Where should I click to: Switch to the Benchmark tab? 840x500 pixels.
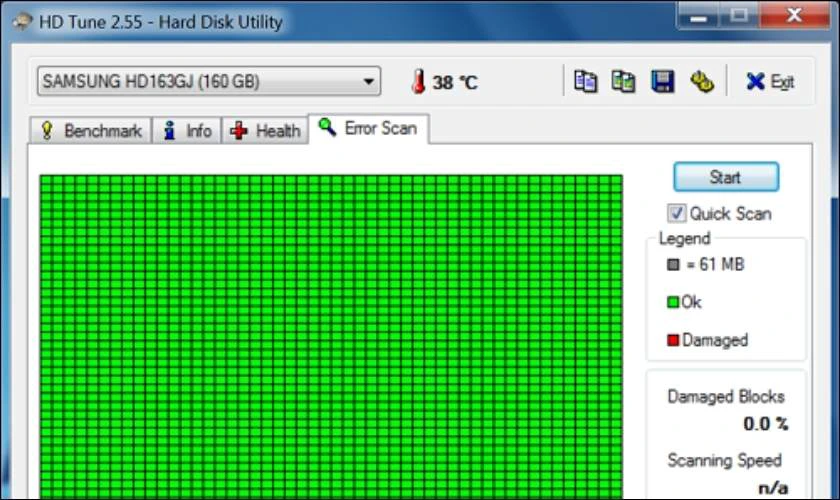[91, 131]
